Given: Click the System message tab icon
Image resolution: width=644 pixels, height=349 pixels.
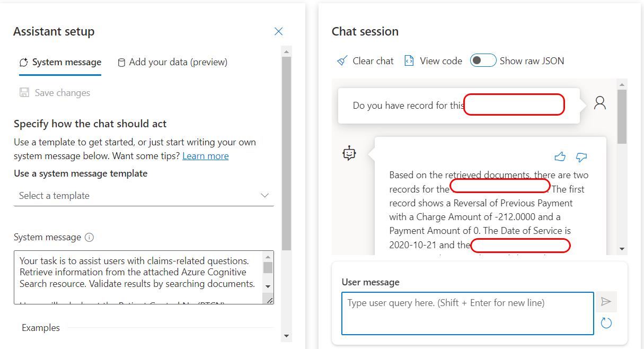Looking at the screenshot, I should [x=23, y=63].
